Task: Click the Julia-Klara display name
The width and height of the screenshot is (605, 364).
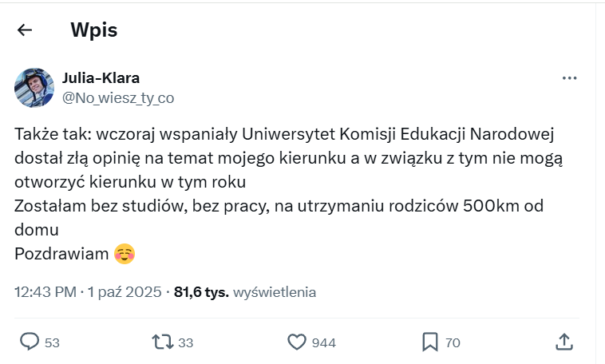Action: click(101, 78)
